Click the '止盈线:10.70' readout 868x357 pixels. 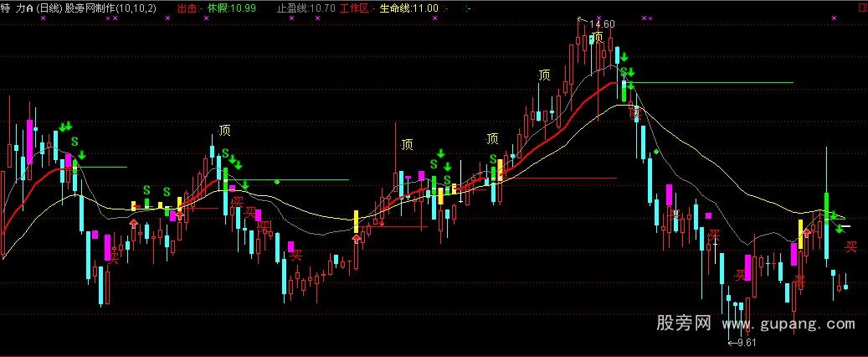coord(306,8)
